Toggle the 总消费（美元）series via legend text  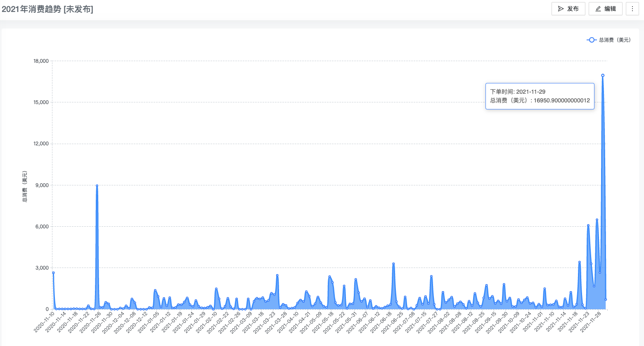tap(615, 40)
